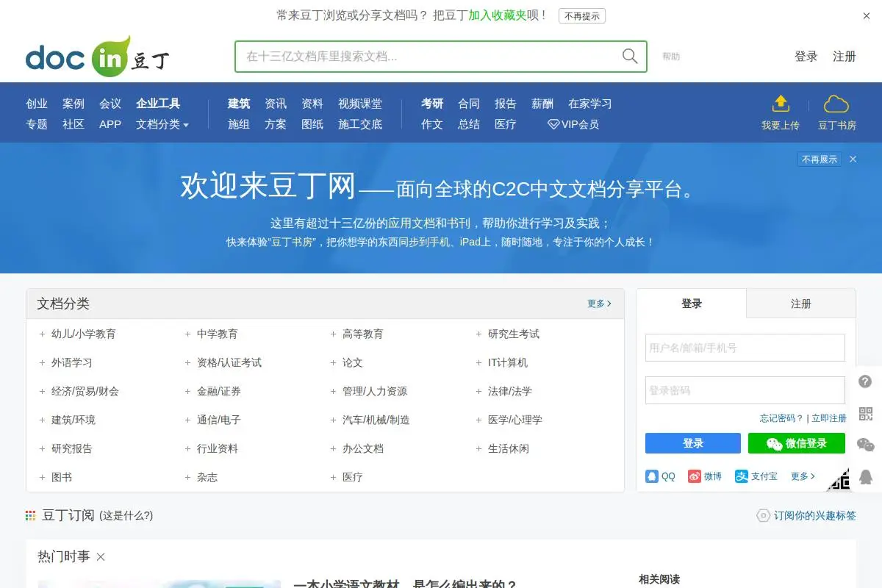Open the 在家学习 nav item
The width and height of the screenshot is (882, 588).
[x=590, y=104]
